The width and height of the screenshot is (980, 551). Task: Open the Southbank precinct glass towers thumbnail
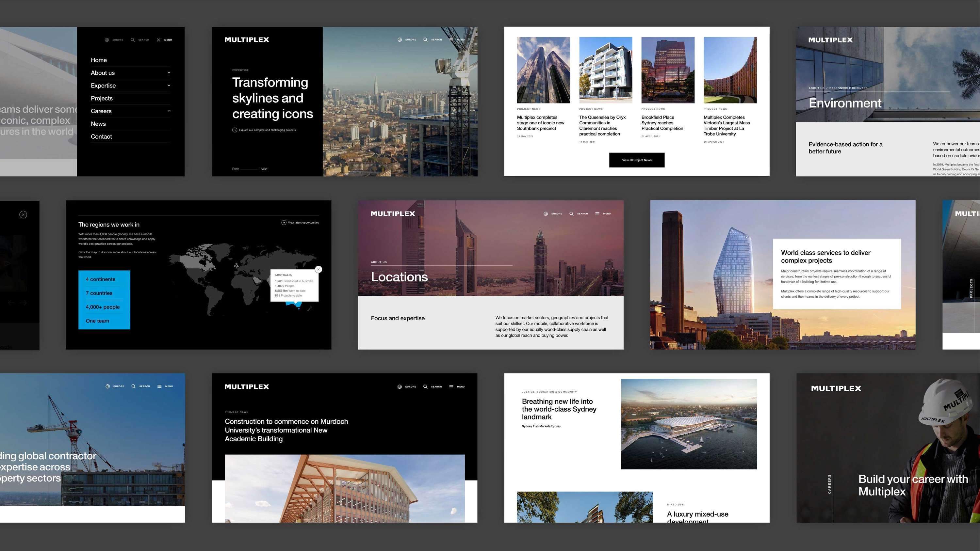pyautogui.click(x=543, y=70)
